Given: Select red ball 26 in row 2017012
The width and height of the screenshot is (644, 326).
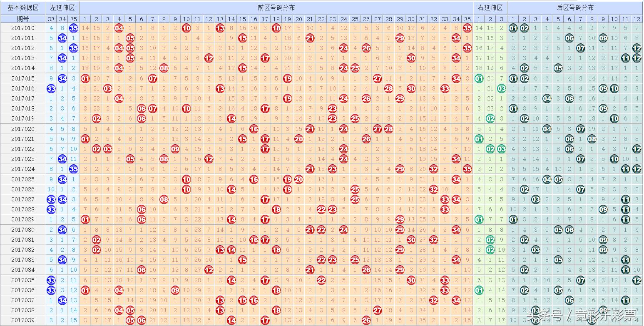Looking at the screenshot, I should (x=366, y=48).
